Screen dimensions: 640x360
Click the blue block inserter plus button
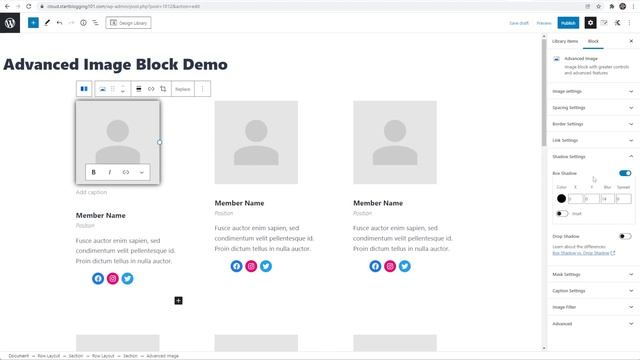[x=33, y=23]
